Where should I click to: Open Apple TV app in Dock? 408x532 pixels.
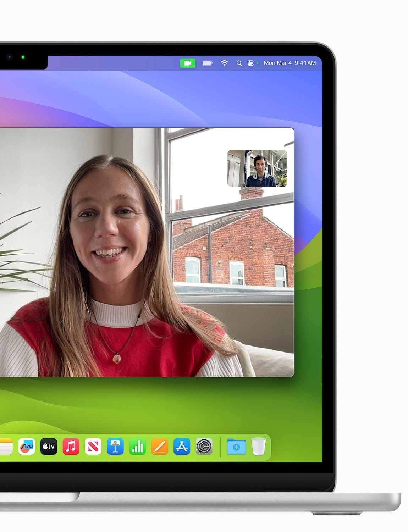[x=49, y=447]
